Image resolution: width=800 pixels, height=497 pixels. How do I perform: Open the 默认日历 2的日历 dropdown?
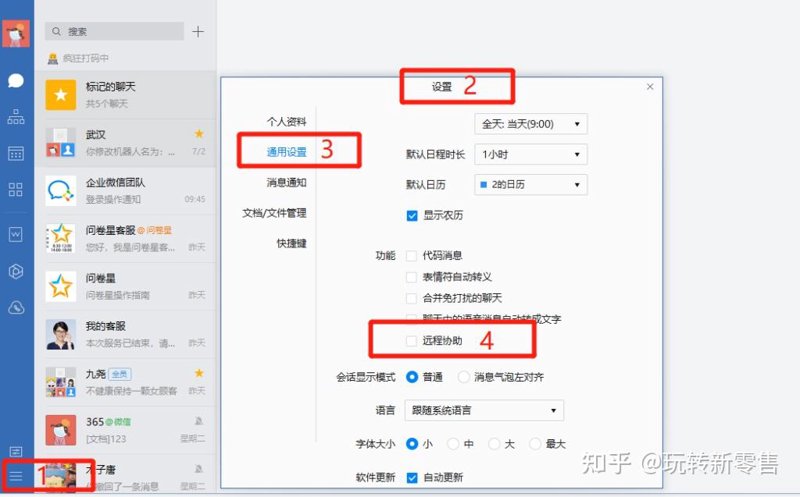pyautogui.click(x=531, y=185)
